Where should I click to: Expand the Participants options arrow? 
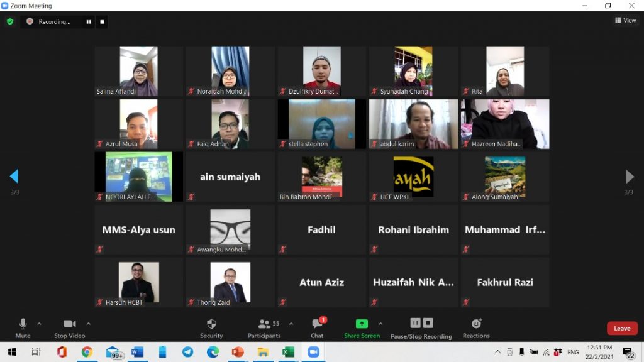291,324
